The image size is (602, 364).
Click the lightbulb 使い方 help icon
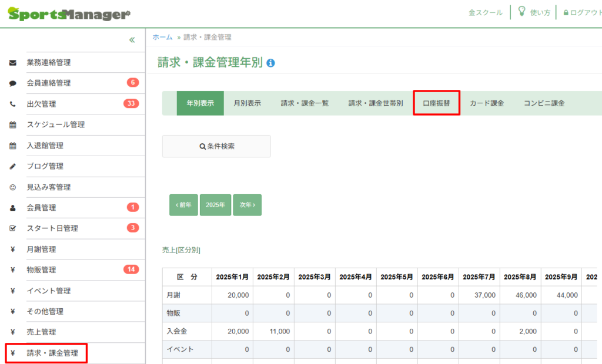pyautogui.click(x=521, y=12)
